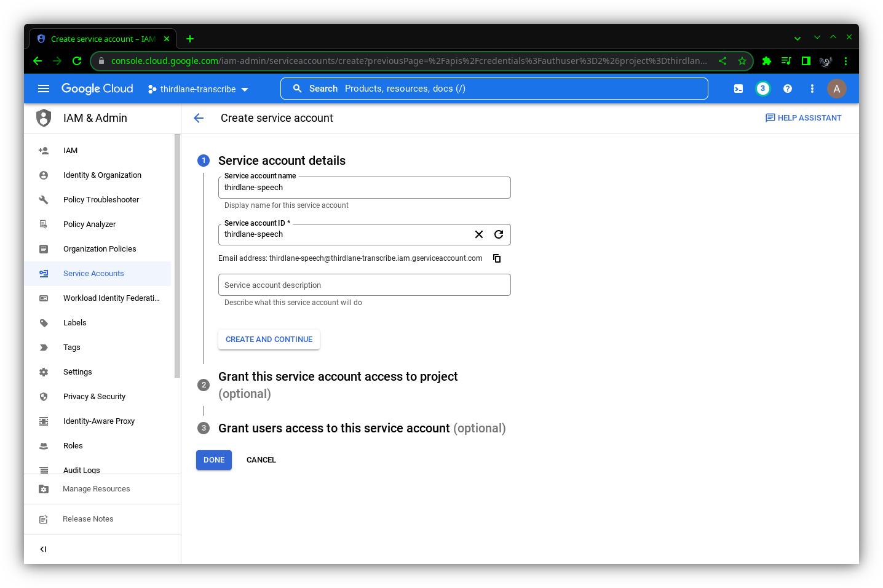The image size is (883, 588).
Task: Click the Settings gear icon in sidebar
Action: (x=44, y=372)
